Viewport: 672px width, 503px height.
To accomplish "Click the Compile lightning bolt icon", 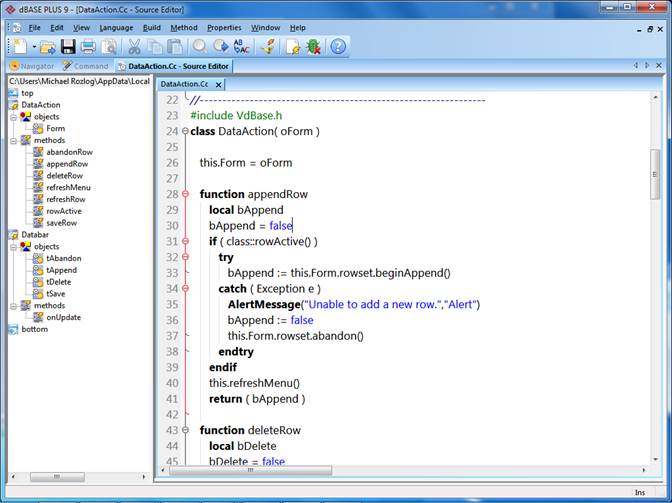I will coord(268,47).
